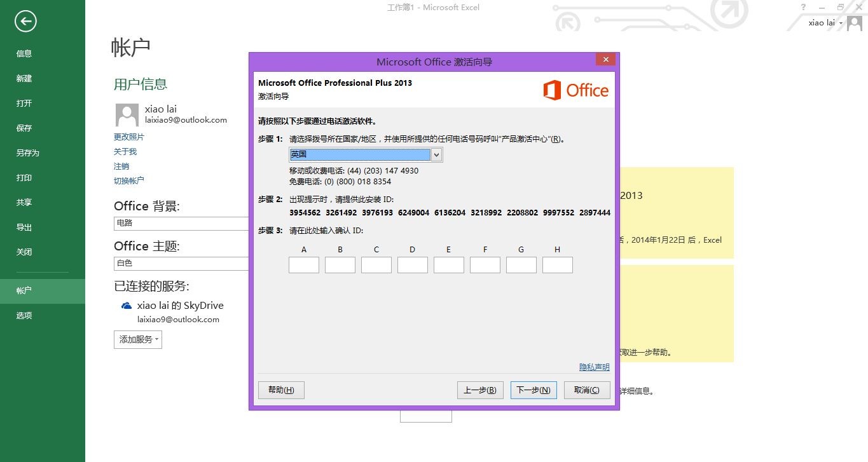Focus the confirmation ID field C

click(x=376, y=265)
